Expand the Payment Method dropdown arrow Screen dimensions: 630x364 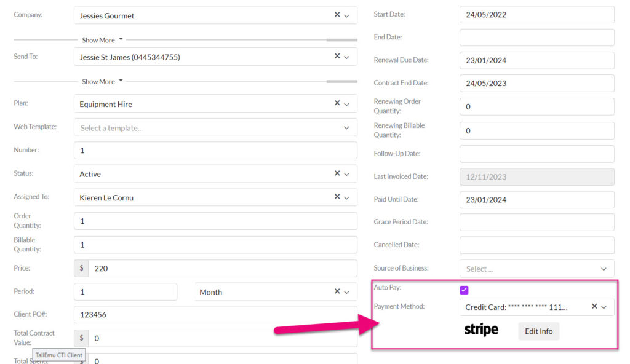[x=604, y=307]
